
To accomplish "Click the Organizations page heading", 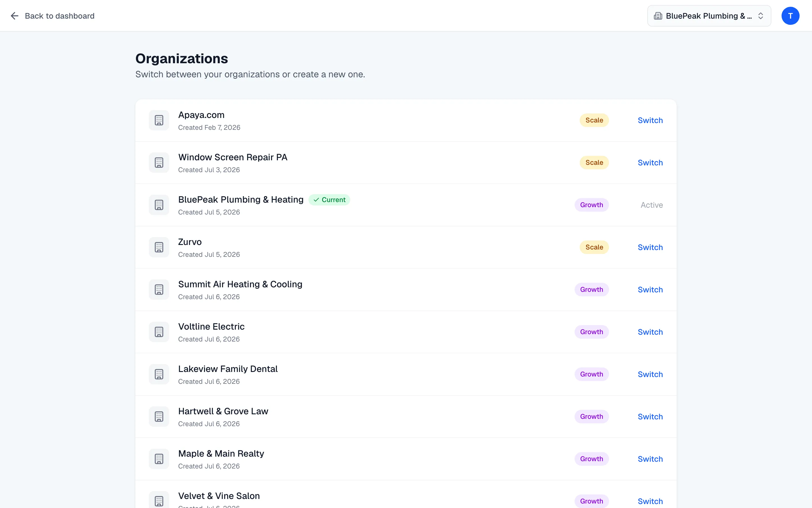I will tap(182, 58).
